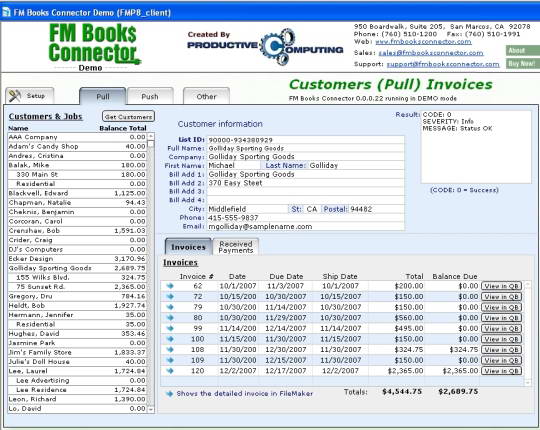
Task: Click the Company field
Action: (x=305, y=157)
